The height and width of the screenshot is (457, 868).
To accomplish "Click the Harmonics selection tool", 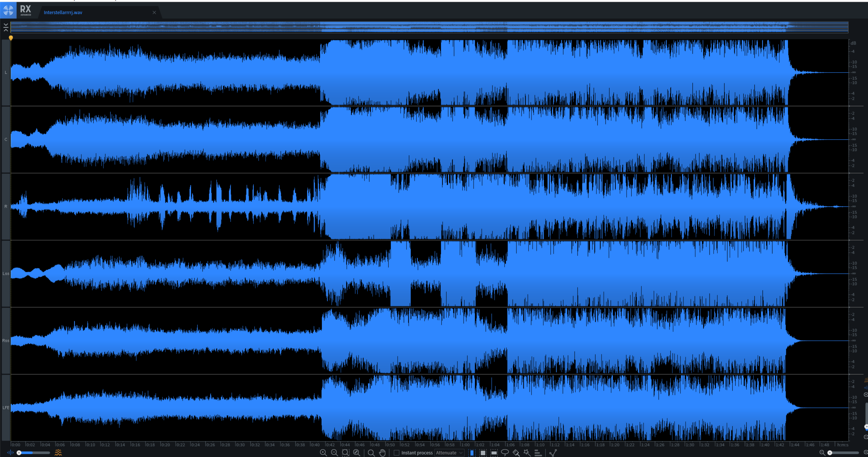I will pos(538,453).
